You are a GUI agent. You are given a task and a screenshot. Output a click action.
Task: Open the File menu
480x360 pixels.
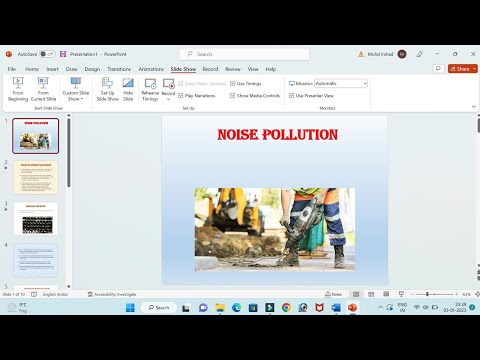point(12,69)
